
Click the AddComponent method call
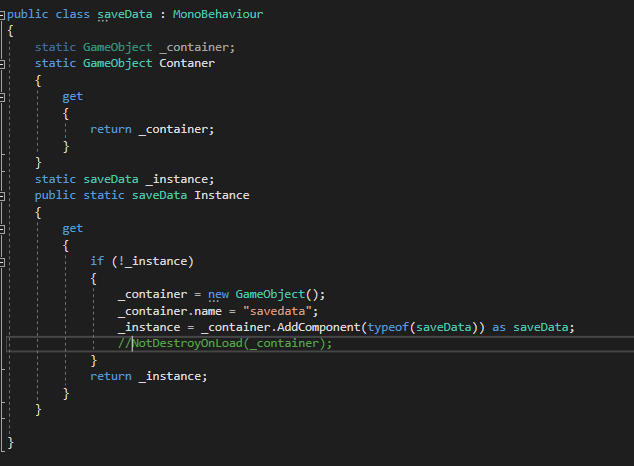(318, 327)
